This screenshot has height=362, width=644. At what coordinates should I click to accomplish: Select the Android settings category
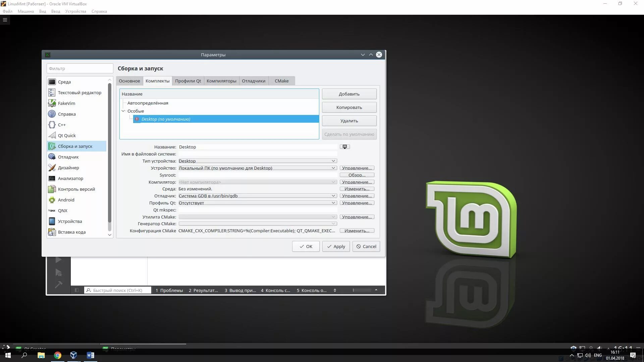pos(77,200)
